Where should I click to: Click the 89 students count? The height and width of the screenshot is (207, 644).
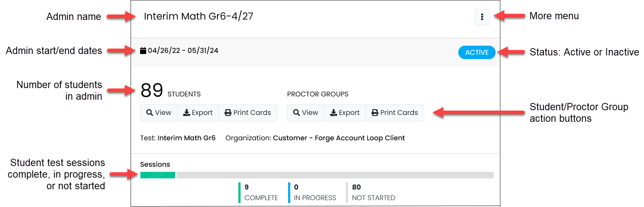[x=152, y=90]
